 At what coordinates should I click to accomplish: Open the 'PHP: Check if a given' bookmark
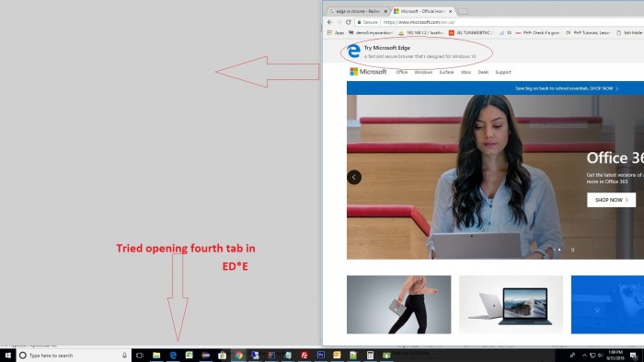(x=538, y=33)
